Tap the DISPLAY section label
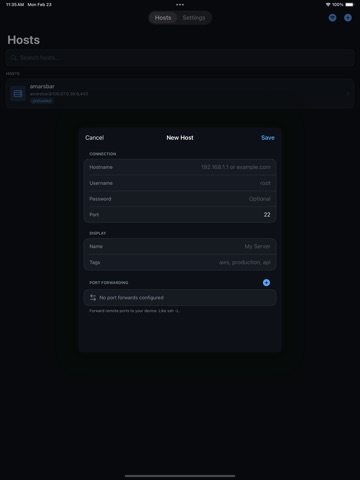Image resolution: width=360 pixels, height=480 pixels. [98, 233]
